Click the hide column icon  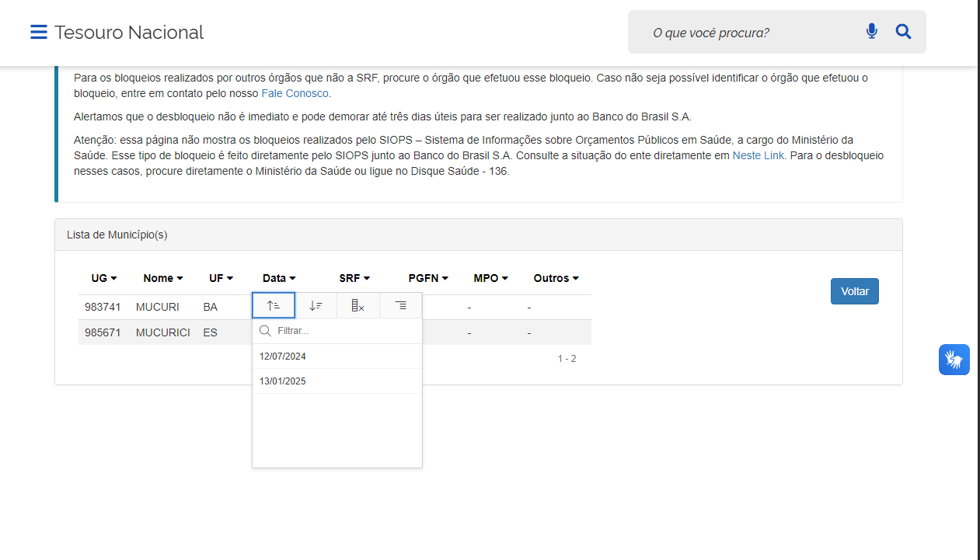[x=357, y=306]
